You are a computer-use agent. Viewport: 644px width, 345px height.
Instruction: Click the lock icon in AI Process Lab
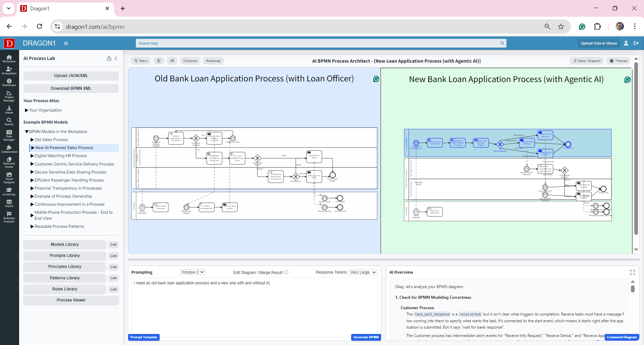tap(109, 58)
